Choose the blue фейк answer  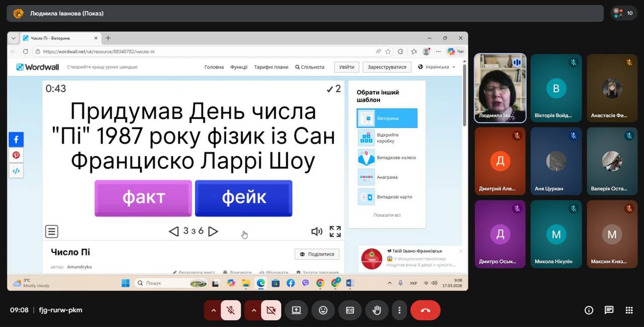244,198
